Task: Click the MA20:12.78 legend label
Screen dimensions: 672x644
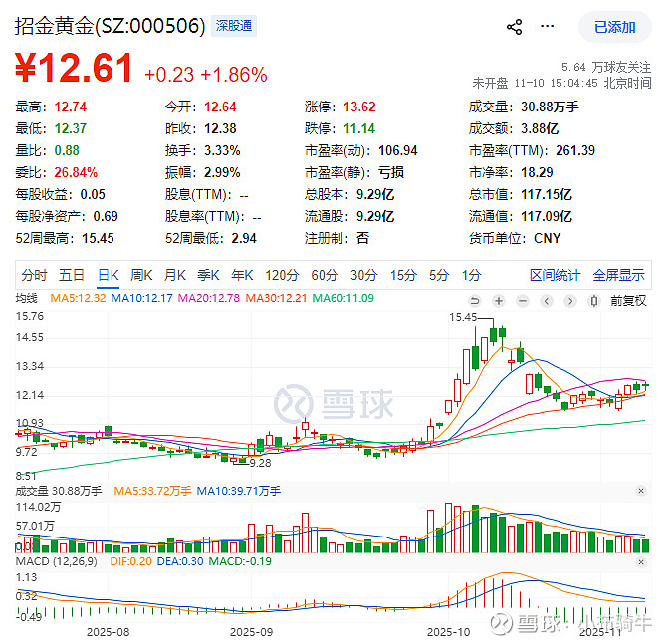Action: point(209,298)
